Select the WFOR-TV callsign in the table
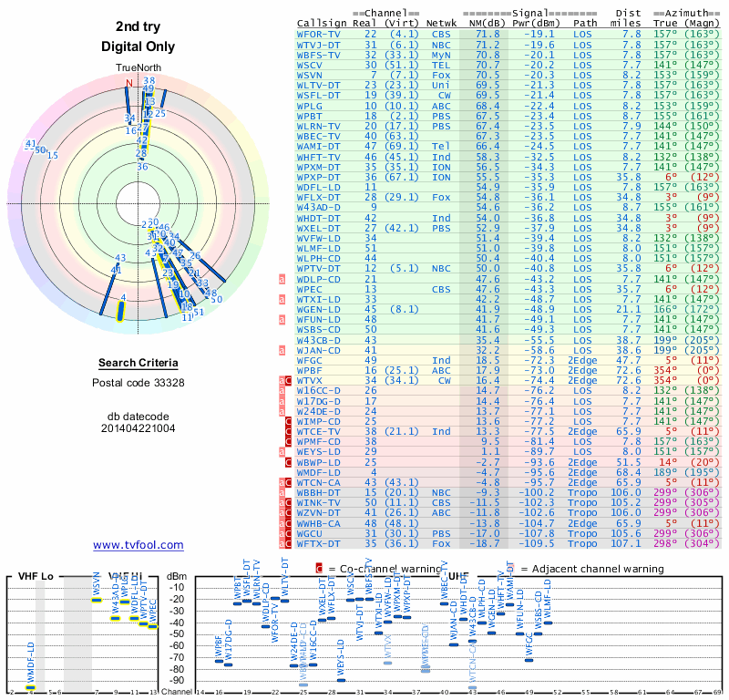 [x=319, y=34]
